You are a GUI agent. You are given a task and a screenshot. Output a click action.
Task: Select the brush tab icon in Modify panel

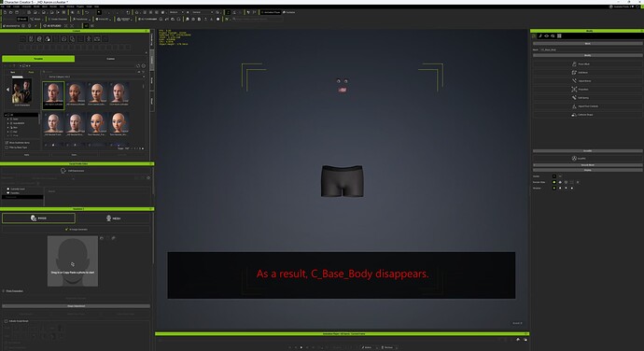tap(540, 36)
